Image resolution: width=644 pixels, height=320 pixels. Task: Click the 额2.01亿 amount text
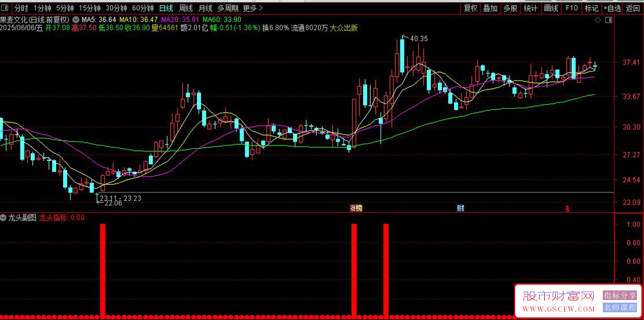coord(194,28)
